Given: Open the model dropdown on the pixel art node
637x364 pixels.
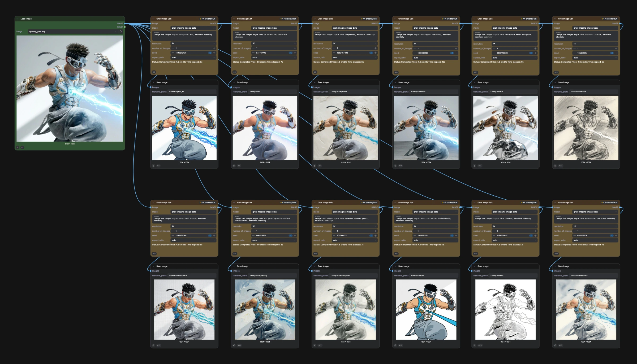Looking at the screenshot, I should [x=194, y=28].
